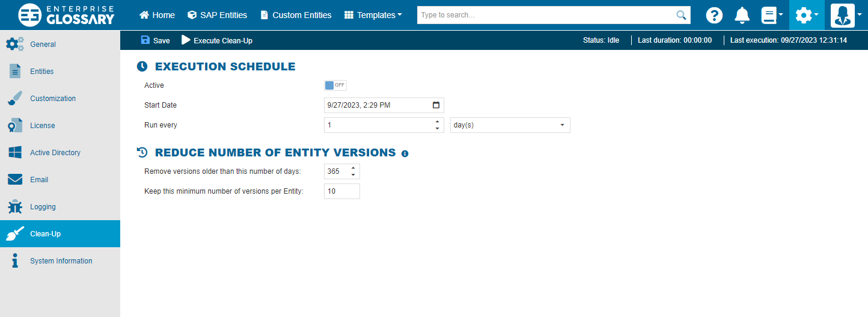Click the Save button

tap(155, 40)
